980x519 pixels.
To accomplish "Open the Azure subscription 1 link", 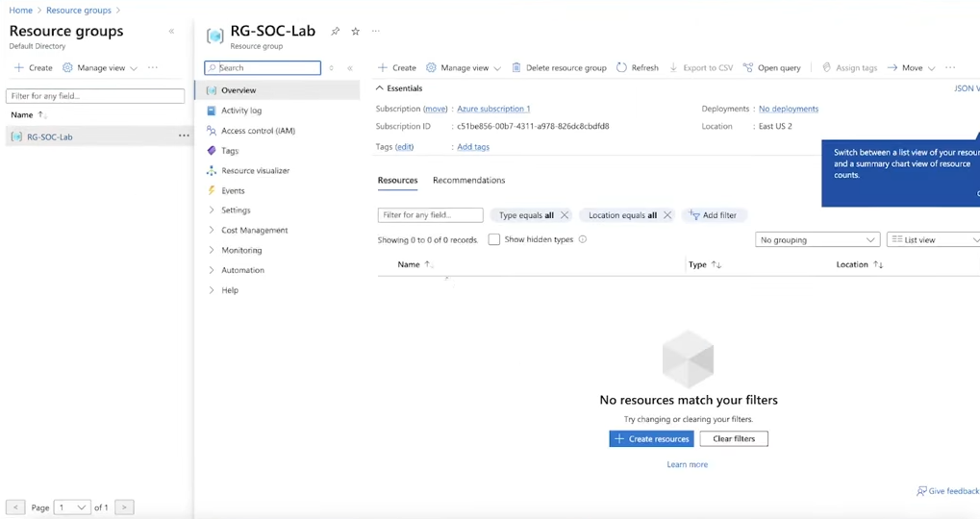I will 493,109.
